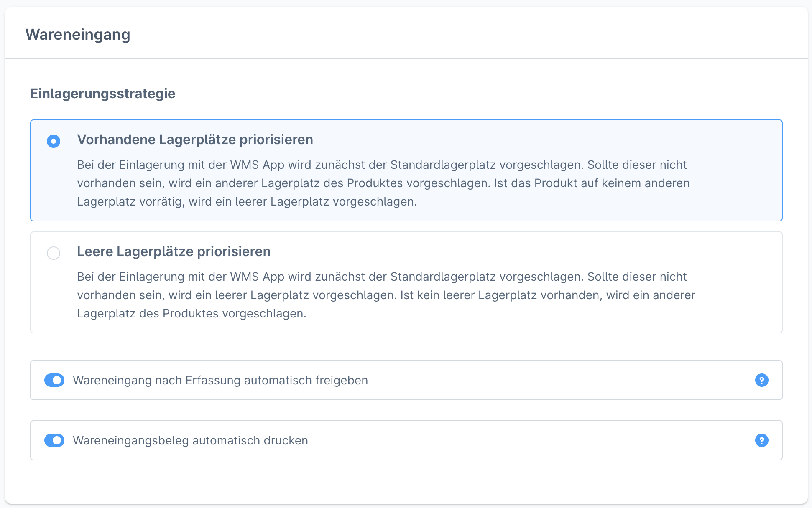Select the filled radio indicator for Vorhandene Lagerplätze
The image size is (812, 508).
[53, 142]
